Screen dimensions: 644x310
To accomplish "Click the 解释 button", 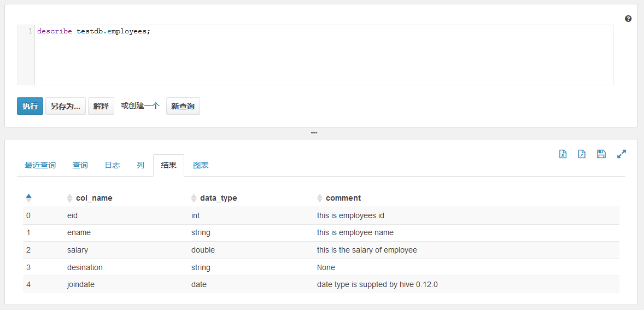I will pyautogui.click(x=101, y=106).
